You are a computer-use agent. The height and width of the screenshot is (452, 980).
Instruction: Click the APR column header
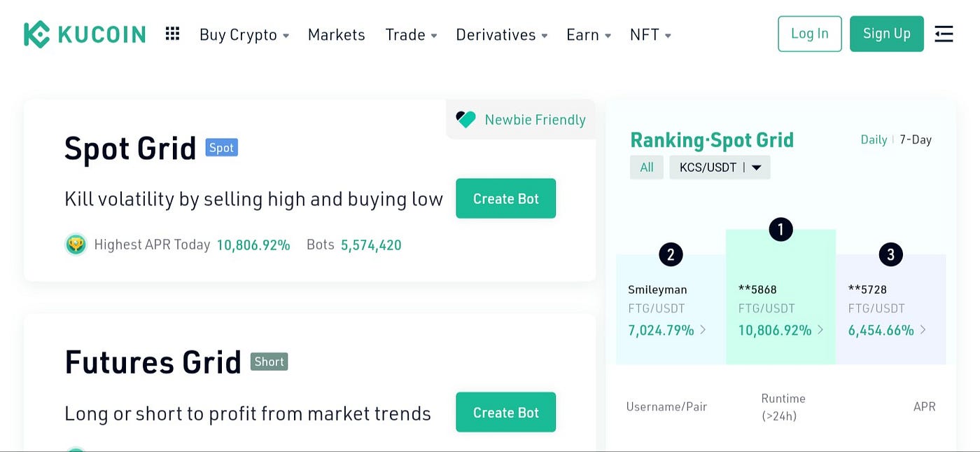(x=925, y=406)
